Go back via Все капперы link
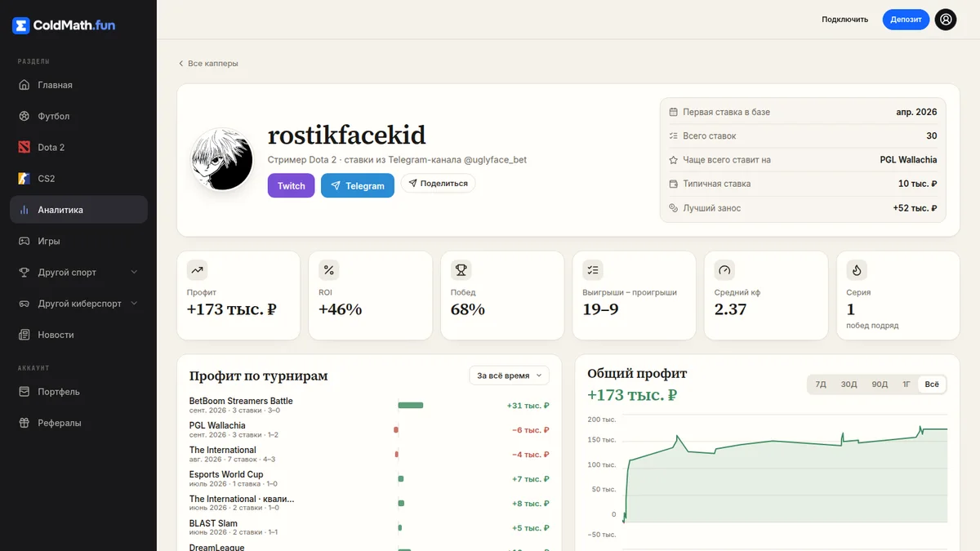980x551 pixels. tap(208, 63)
